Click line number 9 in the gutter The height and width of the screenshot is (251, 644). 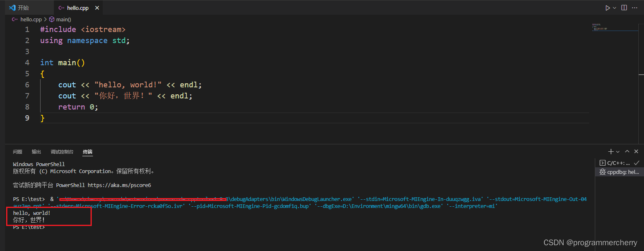pyautogui.click(x=27, y=118)
